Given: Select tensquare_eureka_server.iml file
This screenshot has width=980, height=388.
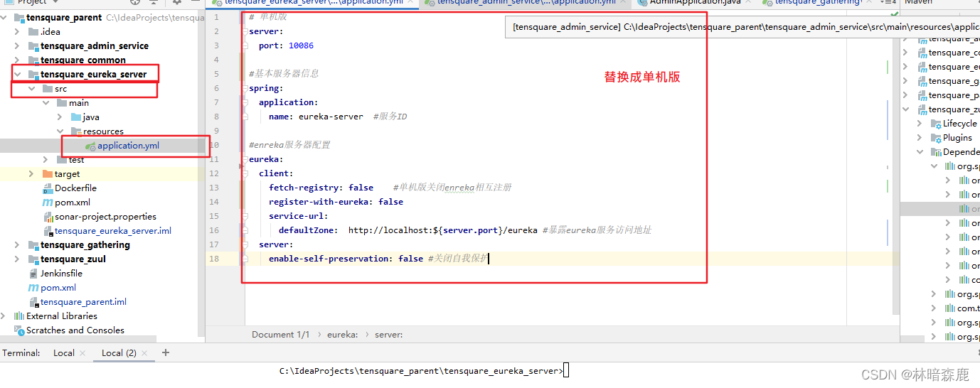Looking at the screenshot, I should (x=113, y=231).
